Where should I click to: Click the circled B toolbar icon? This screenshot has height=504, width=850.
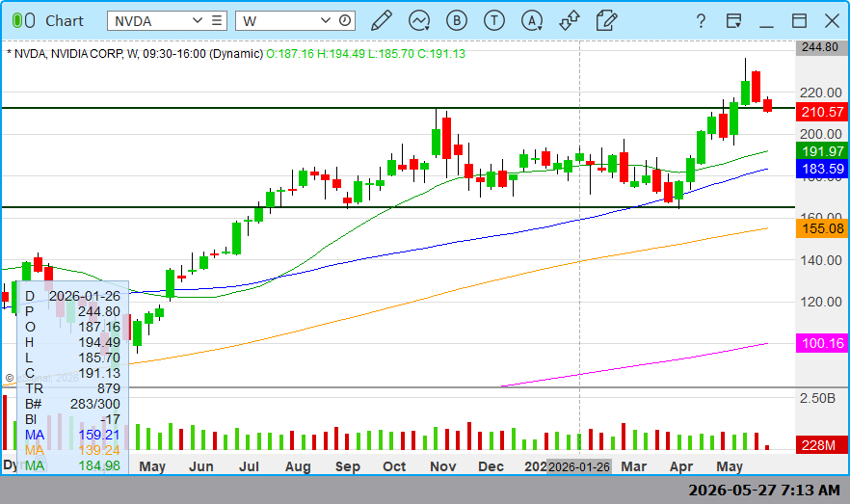click(x=457, y=20)
